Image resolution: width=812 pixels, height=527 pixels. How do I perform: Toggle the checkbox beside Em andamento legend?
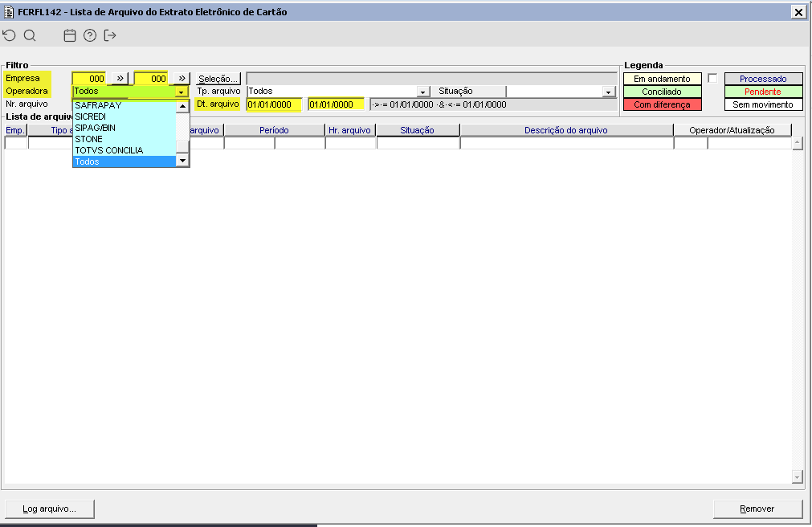tap(712, 78)
